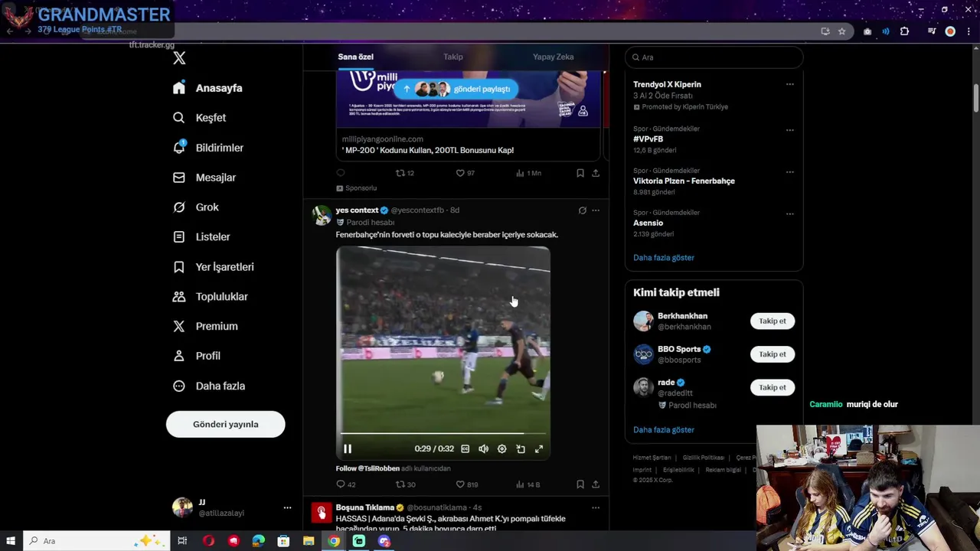Viewport: 980px width, 551px height.
Task: Open video playback settings gear
Action: pos(501,449)
